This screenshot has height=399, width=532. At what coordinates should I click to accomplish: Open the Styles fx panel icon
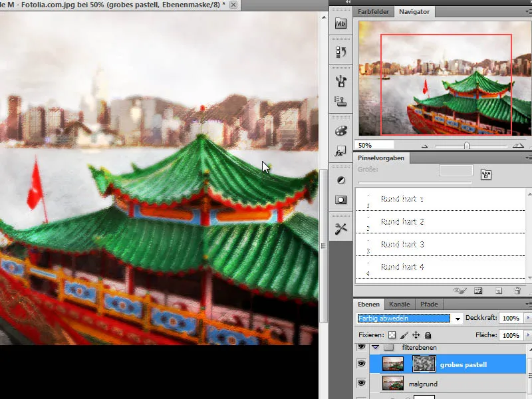(341, 152)
